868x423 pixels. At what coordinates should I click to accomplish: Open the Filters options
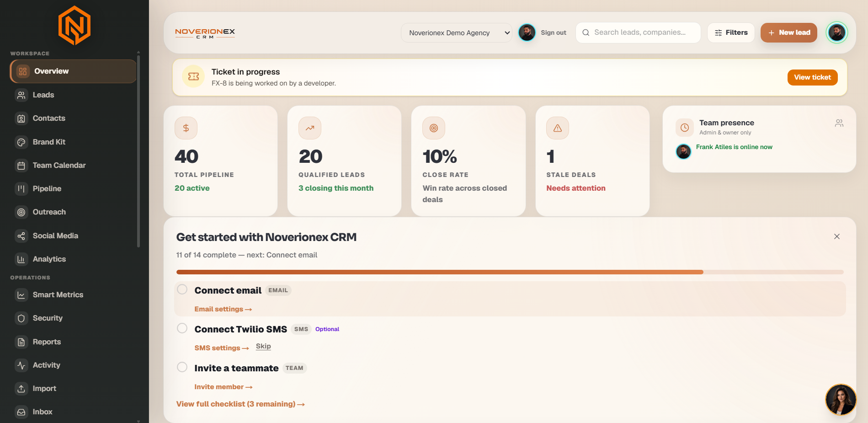pyautogui.click(x=731, y=33)
